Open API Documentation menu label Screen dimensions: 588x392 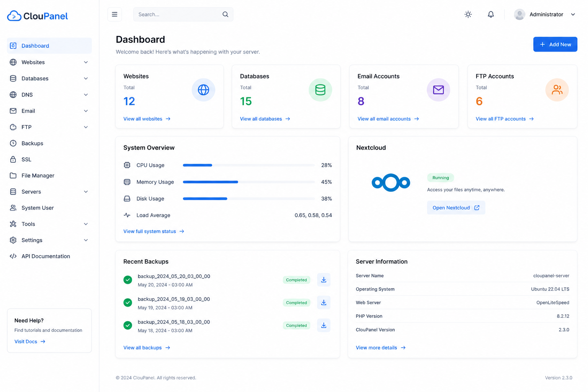(46, 256)
